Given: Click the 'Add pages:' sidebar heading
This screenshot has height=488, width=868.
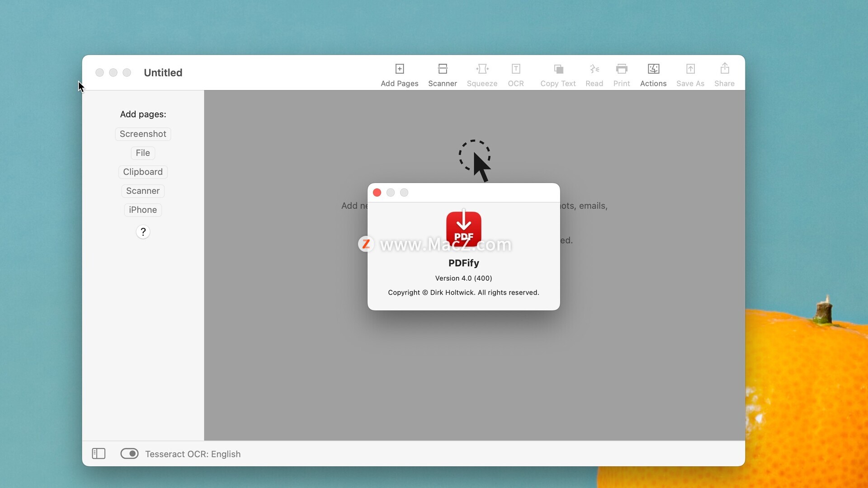Looking at the screenshot, I should 143,114.
